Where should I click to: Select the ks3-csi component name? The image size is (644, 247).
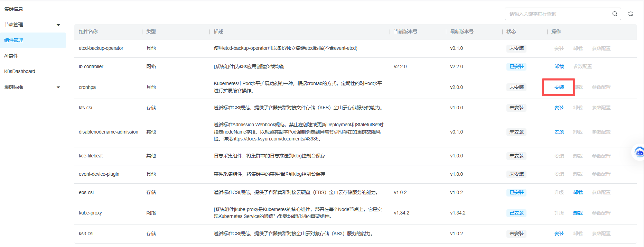click(86, 234)
